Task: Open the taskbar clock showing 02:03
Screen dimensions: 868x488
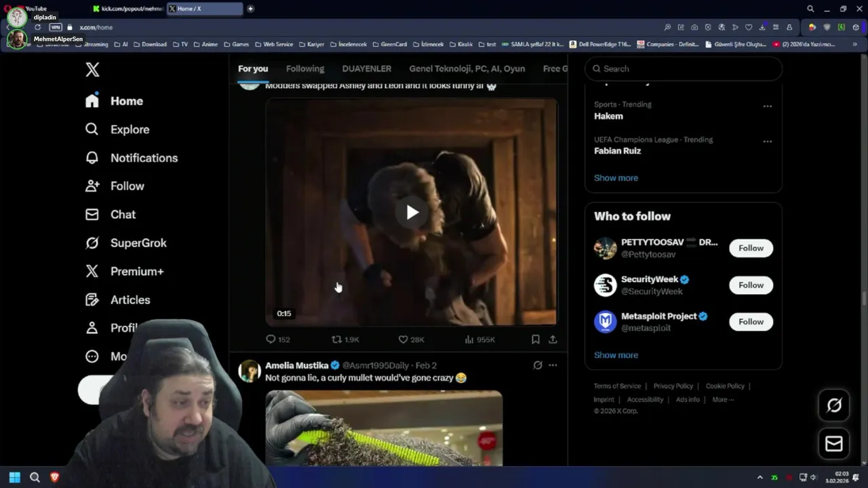Action: tap(837, 477)
